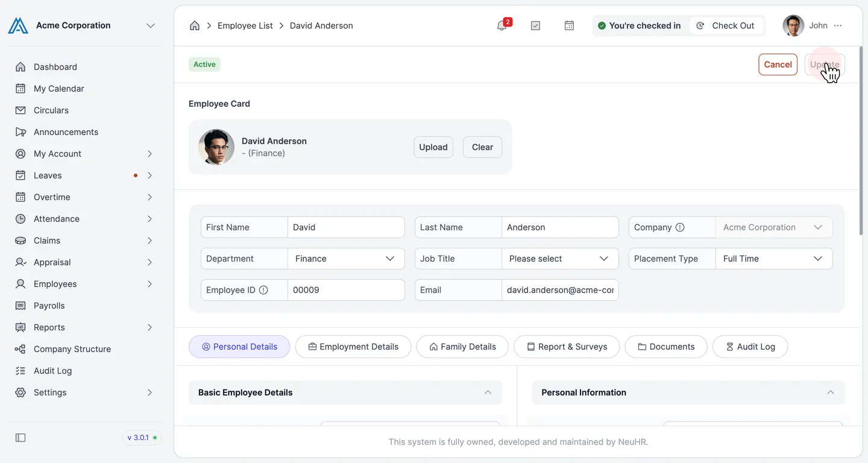Click the First Name field containing David

(346, 227)
